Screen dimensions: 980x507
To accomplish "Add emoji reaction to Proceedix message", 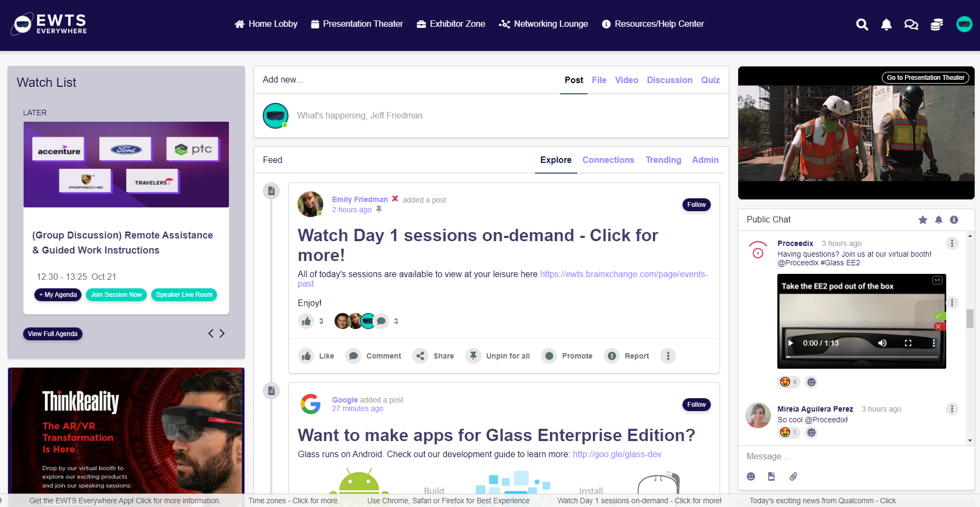I will click(x=812, y=382).
